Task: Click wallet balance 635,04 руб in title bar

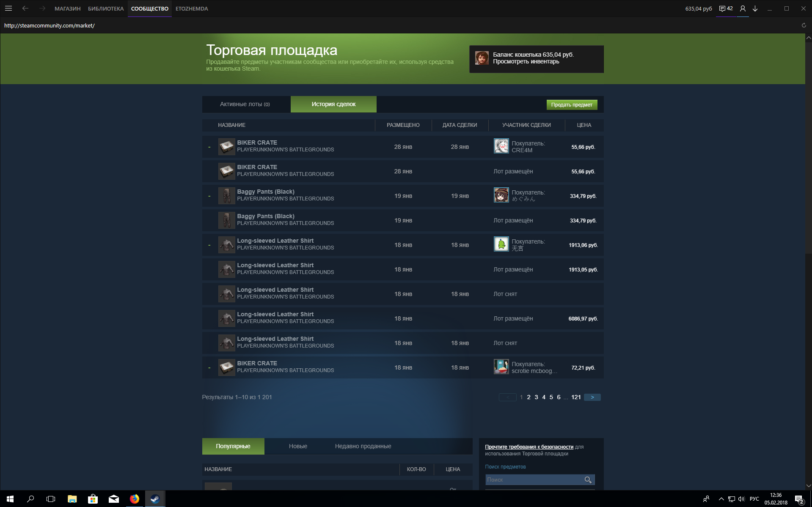Action: (x=699, y=8)
